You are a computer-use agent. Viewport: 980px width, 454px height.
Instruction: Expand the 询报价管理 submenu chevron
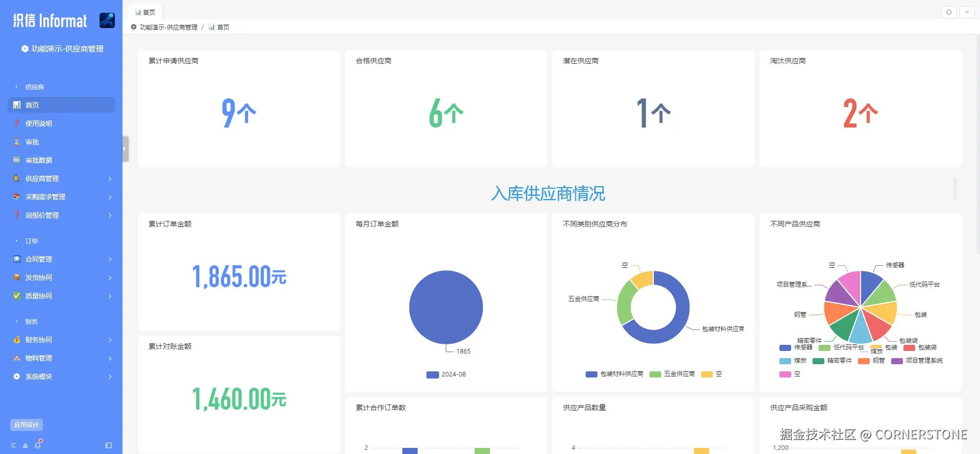pos(110,215)
